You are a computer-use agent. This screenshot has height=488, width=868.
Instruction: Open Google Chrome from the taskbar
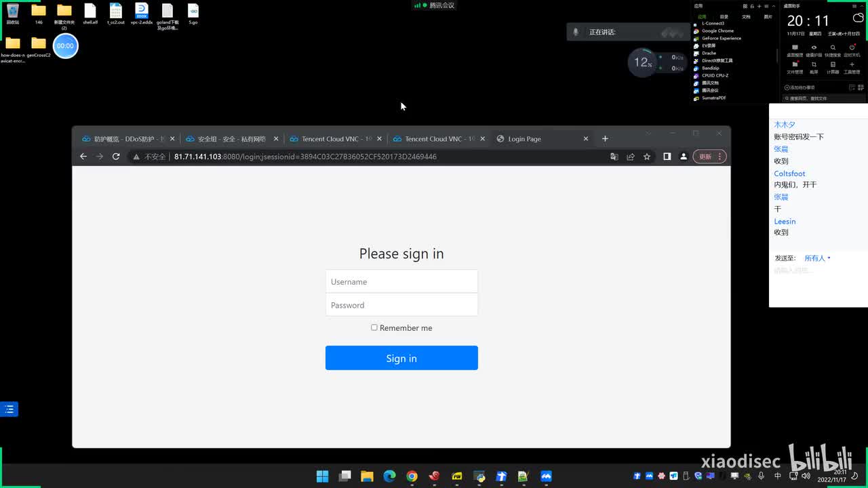point(412,476)
